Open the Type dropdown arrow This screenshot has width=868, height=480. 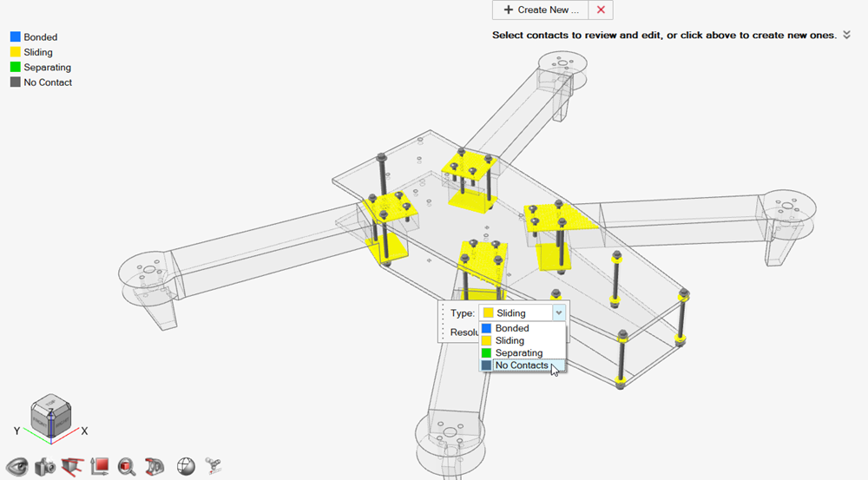tap(558, 312)
